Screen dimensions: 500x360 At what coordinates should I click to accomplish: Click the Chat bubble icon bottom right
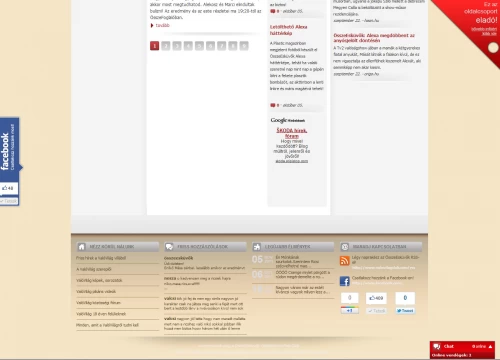(x=437, y=347)
